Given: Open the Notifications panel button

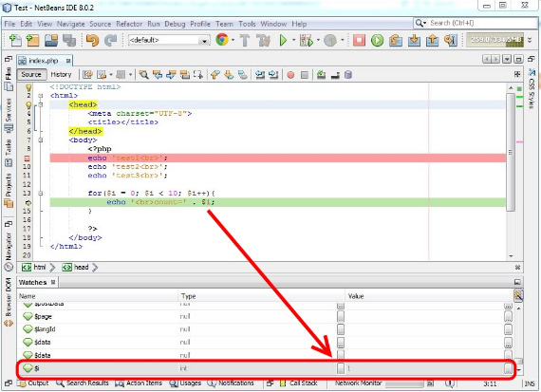Looking at the screenshot, I should 231,383.
